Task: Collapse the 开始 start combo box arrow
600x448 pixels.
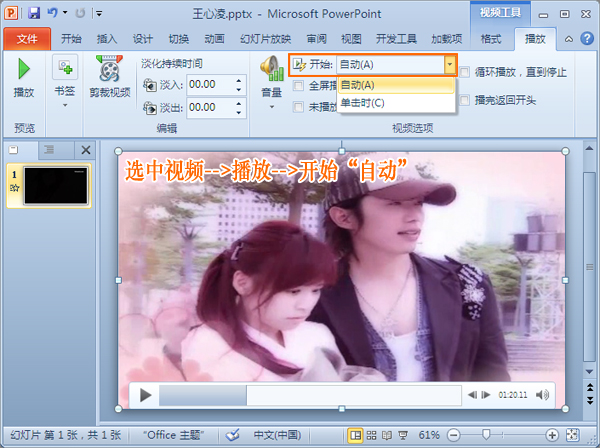Action: pos(450,65)
